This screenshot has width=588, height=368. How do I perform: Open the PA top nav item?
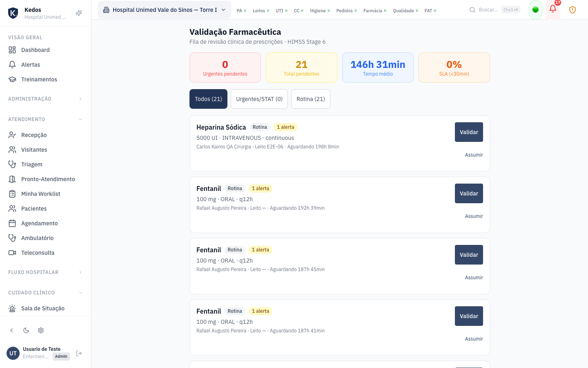(241, 11)
